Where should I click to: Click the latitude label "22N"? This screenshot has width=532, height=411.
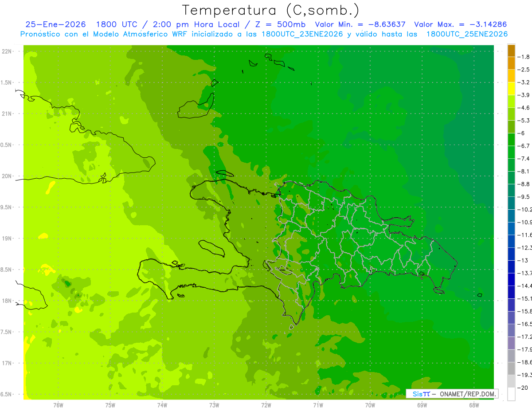tap(7, 51)
